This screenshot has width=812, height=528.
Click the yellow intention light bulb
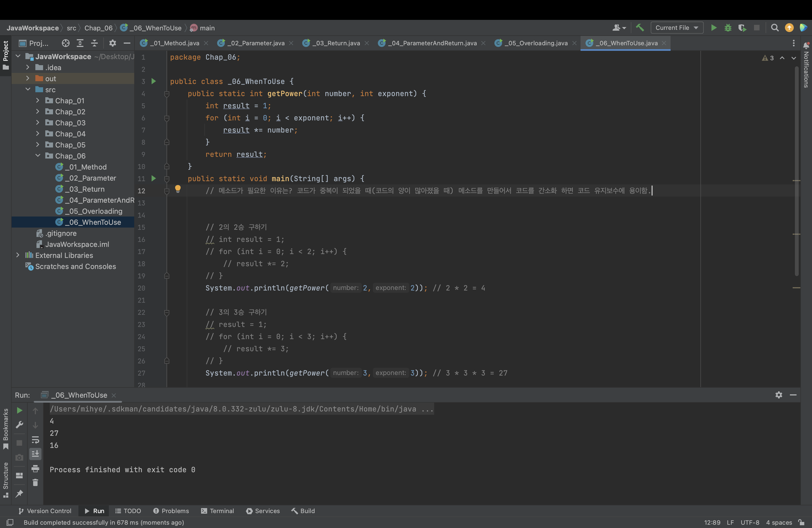click(x=178, y=189)
